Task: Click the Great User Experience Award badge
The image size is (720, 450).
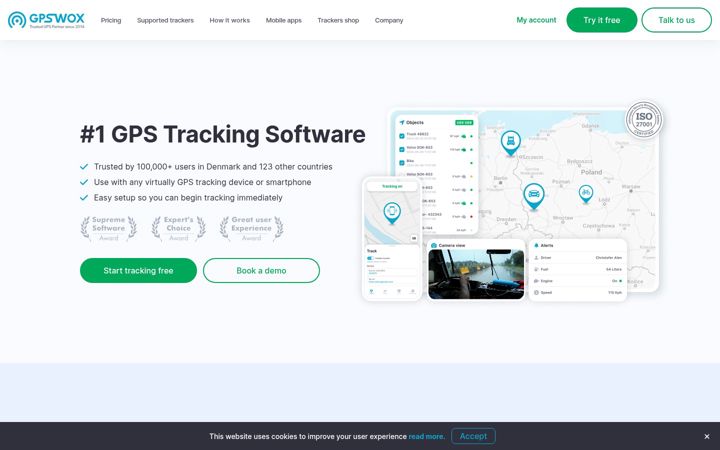Action: tap(251, 228)
